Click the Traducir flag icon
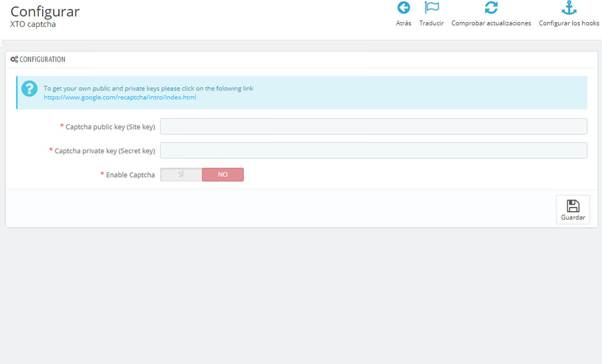This screenshot has height=364, width=602. click(431, 8)
